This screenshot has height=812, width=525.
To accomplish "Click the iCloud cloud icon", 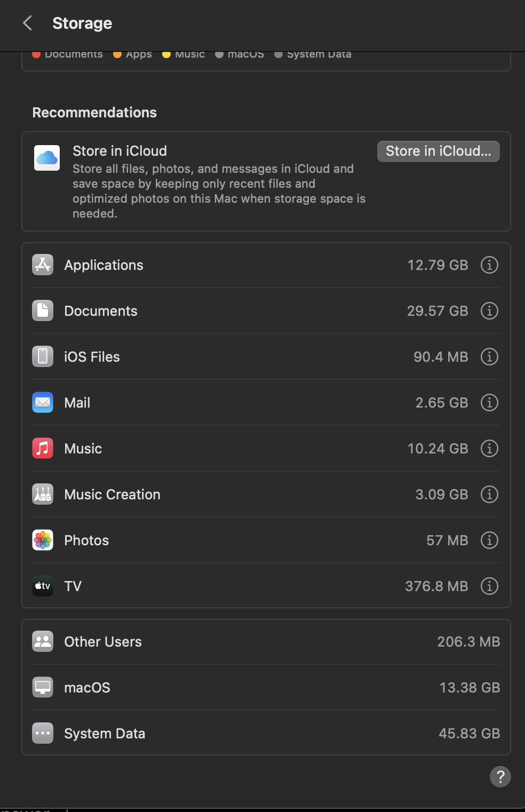I will click(47, 158).
